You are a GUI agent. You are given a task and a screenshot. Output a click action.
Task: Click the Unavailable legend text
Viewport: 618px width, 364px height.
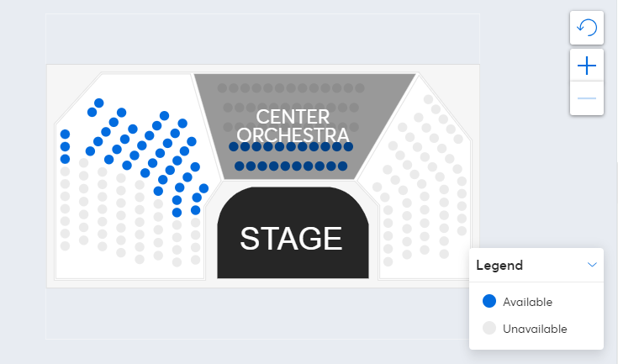[535, 329]
